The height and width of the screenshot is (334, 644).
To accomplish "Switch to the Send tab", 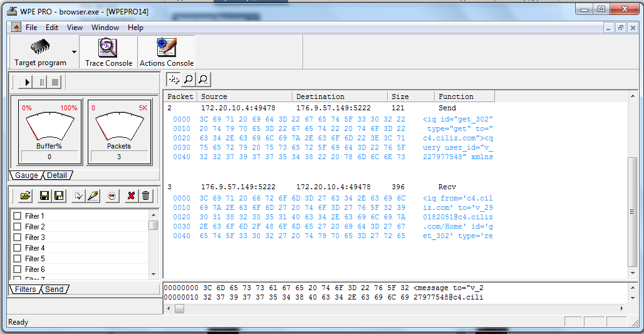I will pyautogui.click(x=55, y=290).
